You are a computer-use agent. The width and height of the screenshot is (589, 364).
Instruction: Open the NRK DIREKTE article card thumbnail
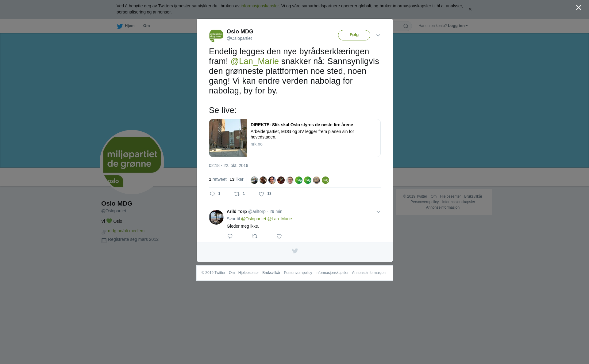[x=228, y=138]
